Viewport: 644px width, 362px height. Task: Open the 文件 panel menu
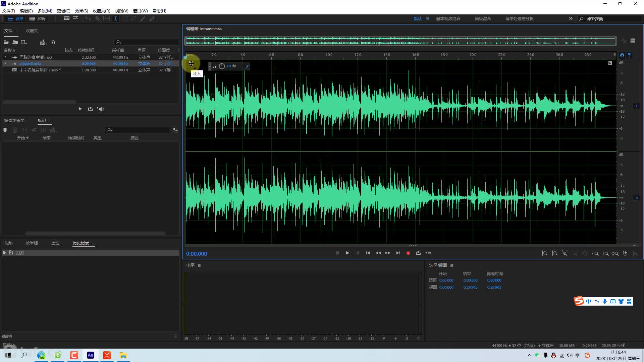pyautogui.click(x=17, y=31)
